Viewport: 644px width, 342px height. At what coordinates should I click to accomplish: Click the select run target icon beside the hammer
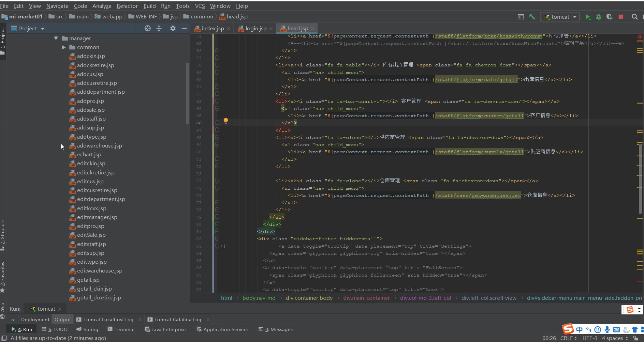[521, 17]
